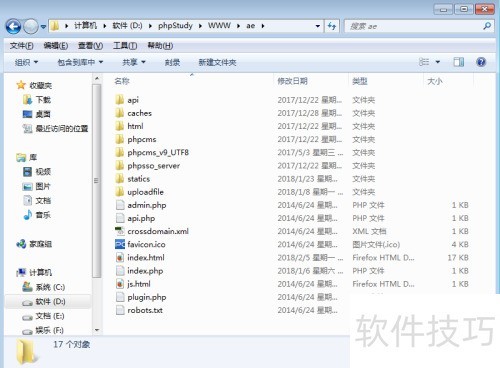Image resolution: width=500 pixels, height=368 pixels.
Task: Select the robots.txt file icon
Action: coord(120,310)
